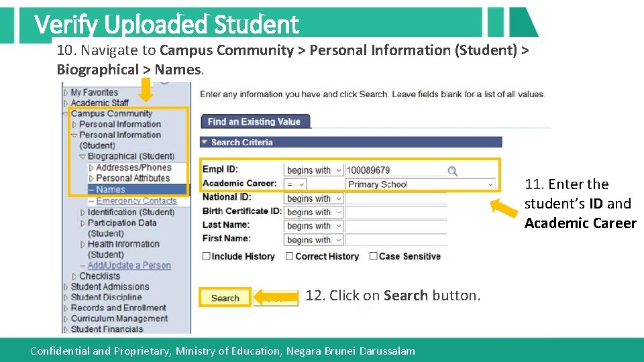Open Student Financials menu item

(107, 329)
